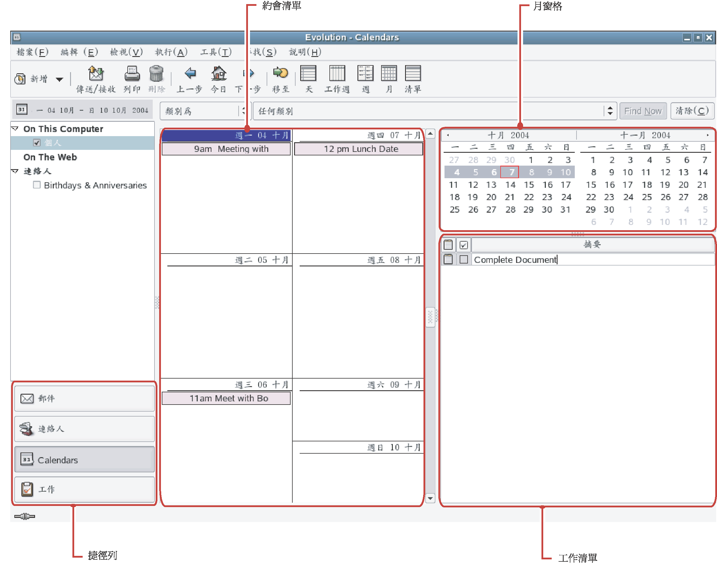Click the Today house icon
Screen dimensions: 717x588
tap(218, 74)
